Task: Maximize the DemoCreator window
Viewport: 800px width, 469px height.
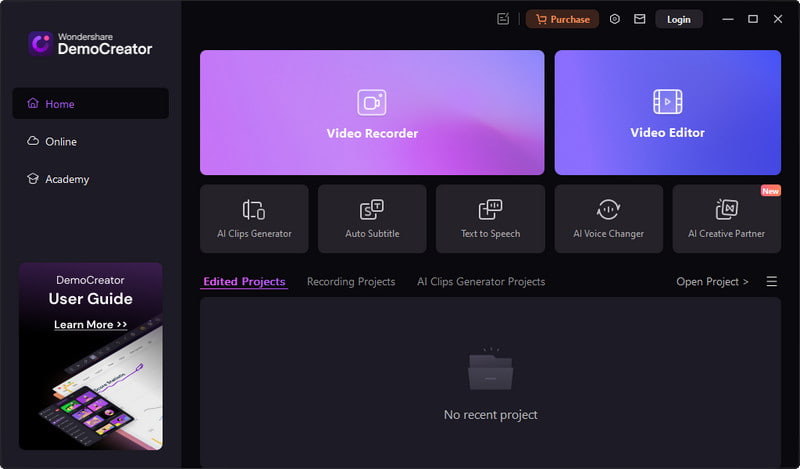Action: 753,19
